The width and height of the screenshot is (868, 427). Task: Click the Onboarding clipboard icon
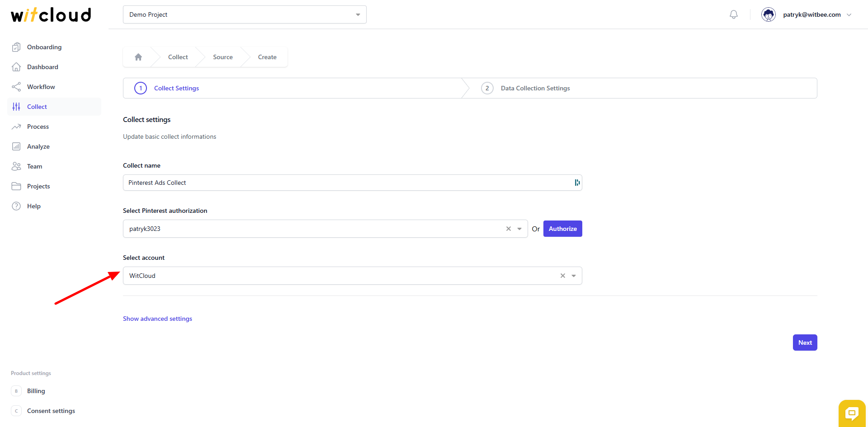coord(16,47)
